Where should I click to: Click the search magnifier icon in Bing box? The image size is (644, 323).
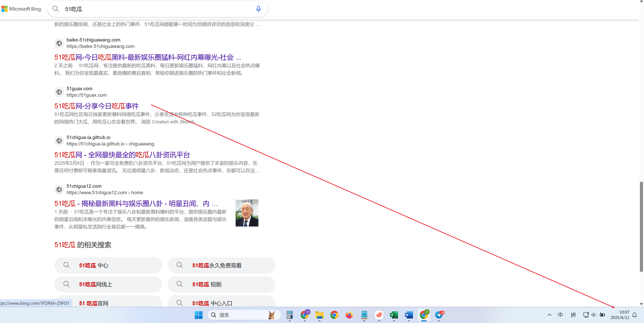[x=56, y=9]
